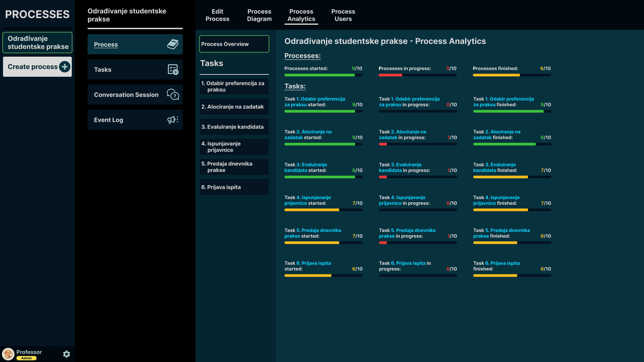This screenshot has height=362, width=644.
Task: Click the plus icon on Create process
Action: 65,67
